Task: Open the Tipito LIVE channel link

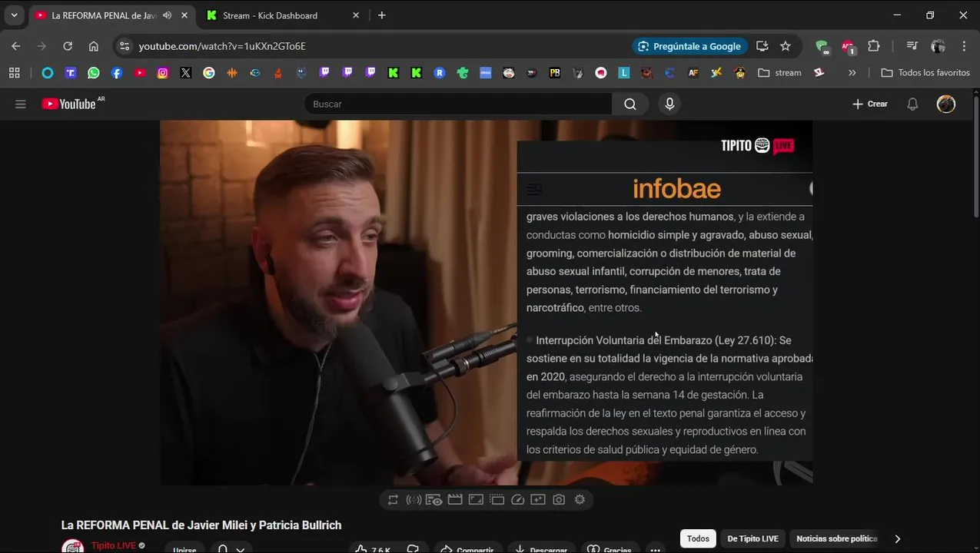Action: point(113,545)
